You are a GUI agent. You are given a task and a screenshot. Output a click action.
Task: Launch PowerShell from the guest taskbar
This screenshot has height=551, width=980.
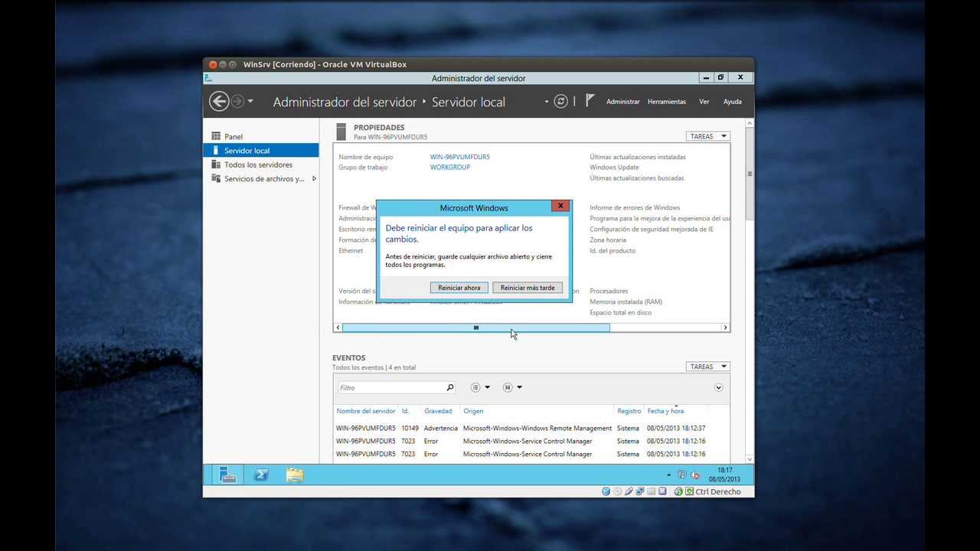pyautogui.click(x=261, y=475)
